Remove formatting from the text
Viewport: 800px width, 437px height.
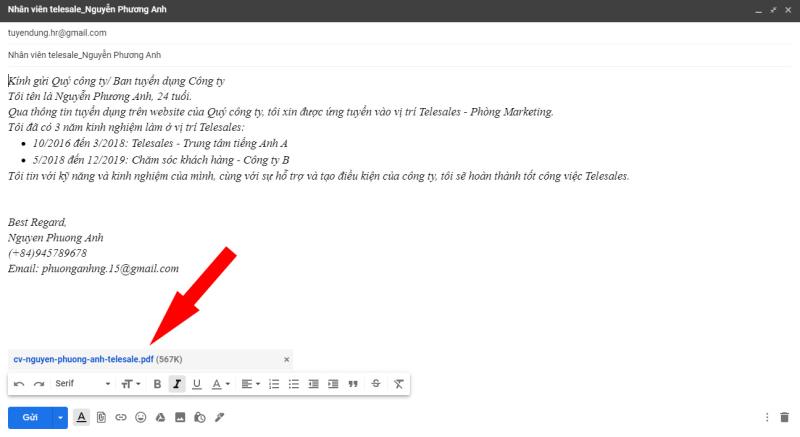point(398,384)
